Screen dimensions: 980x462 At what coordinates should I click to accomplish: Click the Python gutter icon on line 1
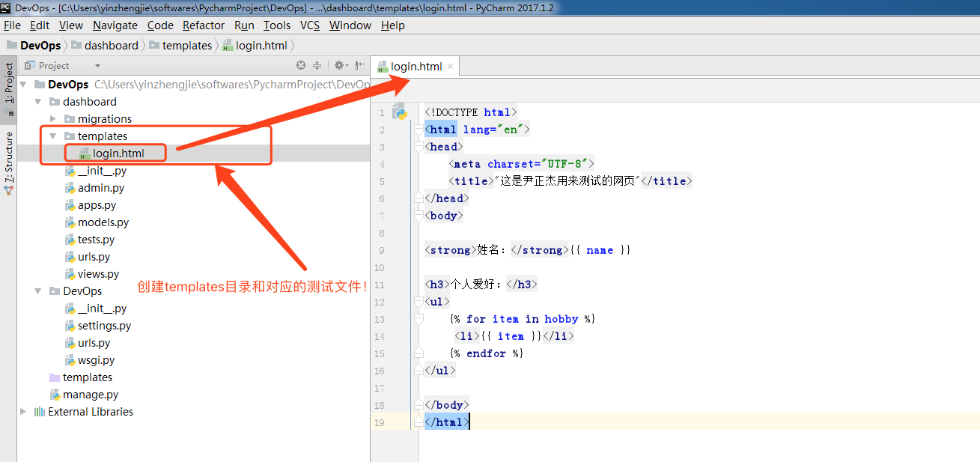(x=399, y=112)
